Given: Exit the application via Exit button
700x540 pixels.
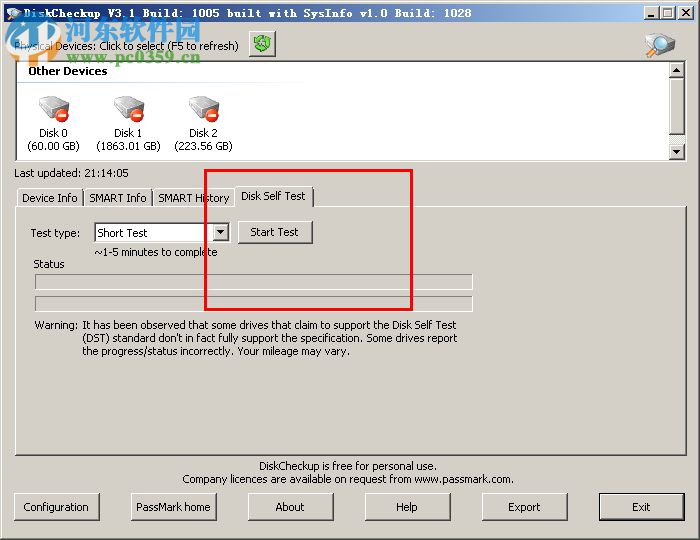Looking at the screenshot, I should (x=641, y=507).
